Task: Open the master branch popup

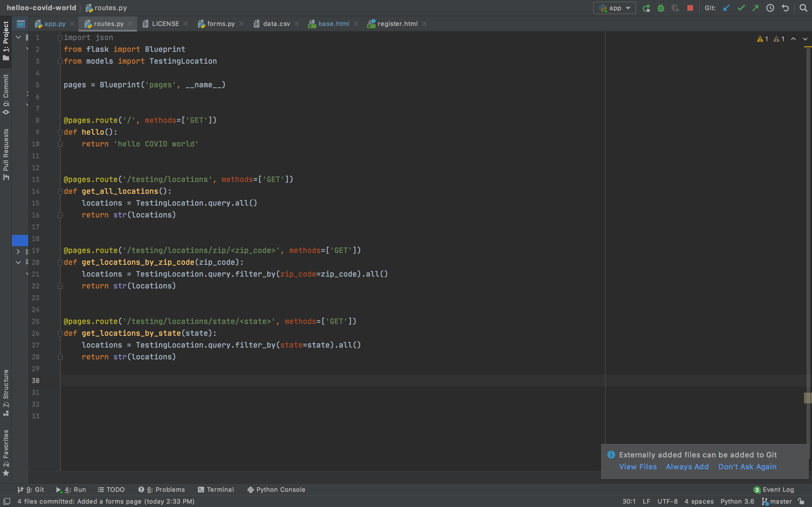Action: 777,501
